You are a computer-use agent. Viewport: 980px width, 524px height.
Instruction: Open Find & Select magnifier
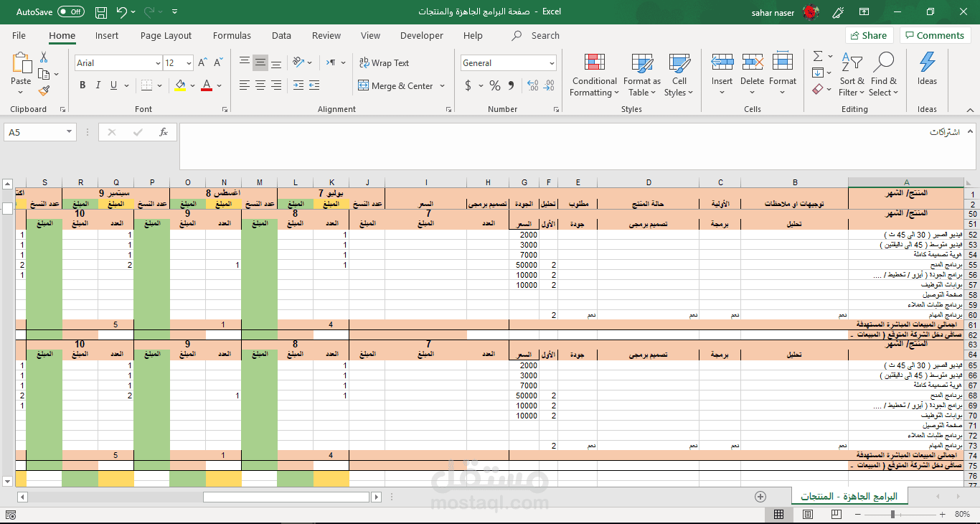884,62
